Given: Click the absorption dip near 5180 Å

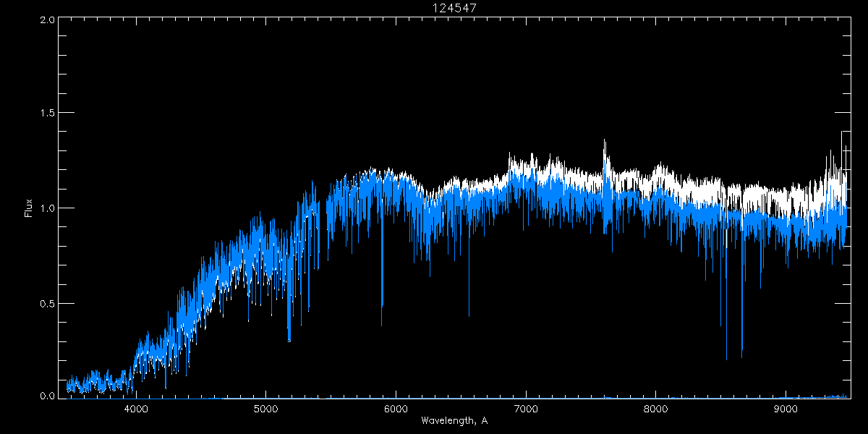Looking at the screenshot, I should tap(289, 339).
